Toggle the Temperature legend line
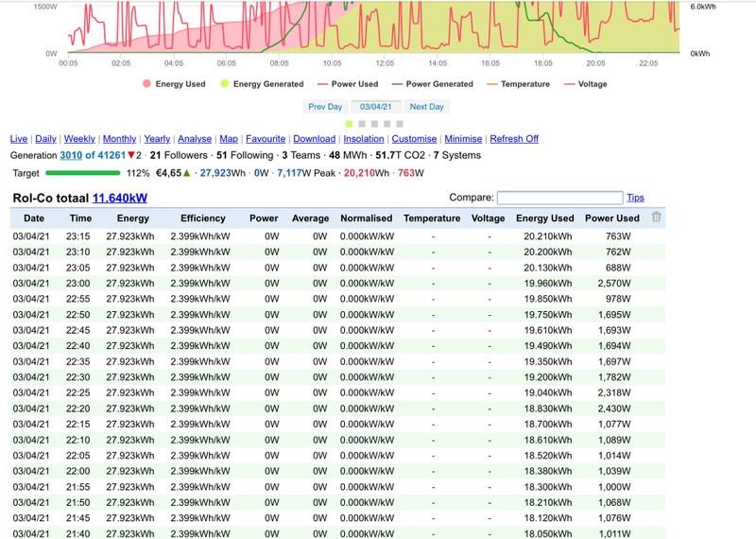This screenshot has height=539, width=756. [491, 84]
